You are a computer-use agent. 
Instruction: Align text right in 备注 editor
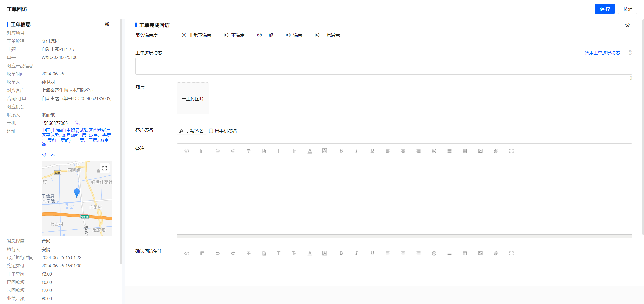click(x=418, y=151)
